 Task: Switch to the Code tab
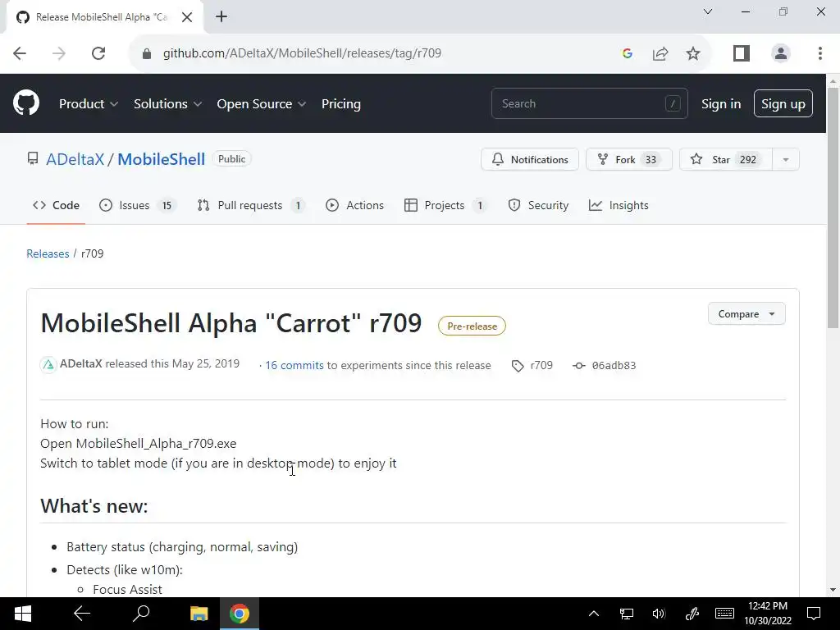(x=56, y=205)
